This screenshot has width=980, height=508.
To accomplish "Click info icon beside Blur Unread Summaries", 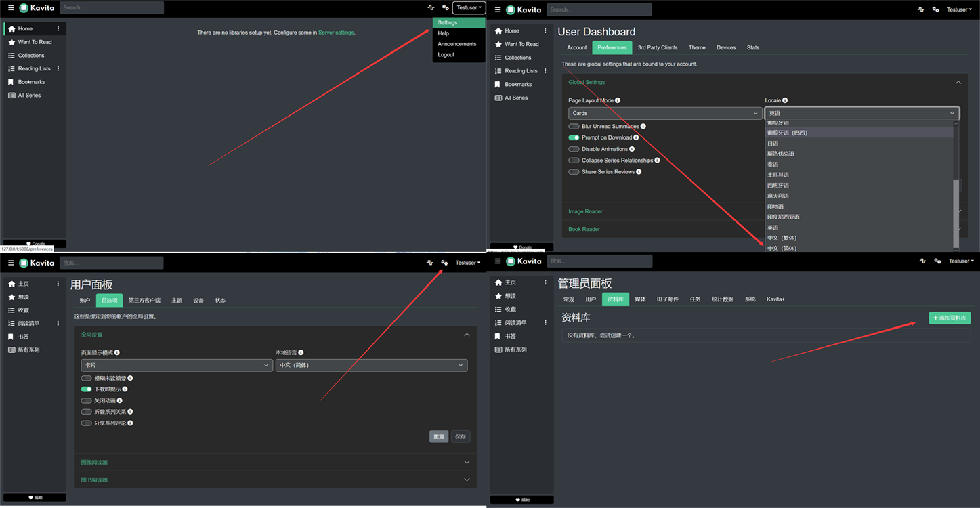I will [x=643, y=126].
